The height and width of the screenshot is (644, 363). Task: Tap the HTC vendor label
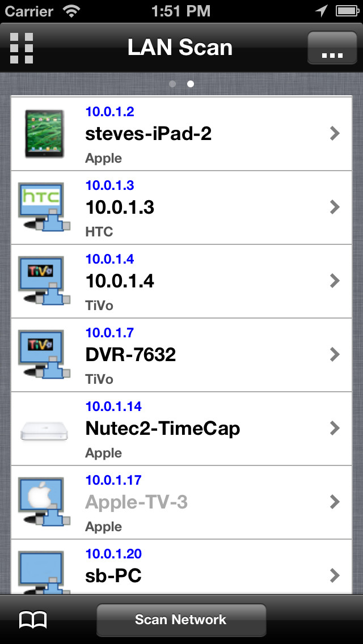99,232
